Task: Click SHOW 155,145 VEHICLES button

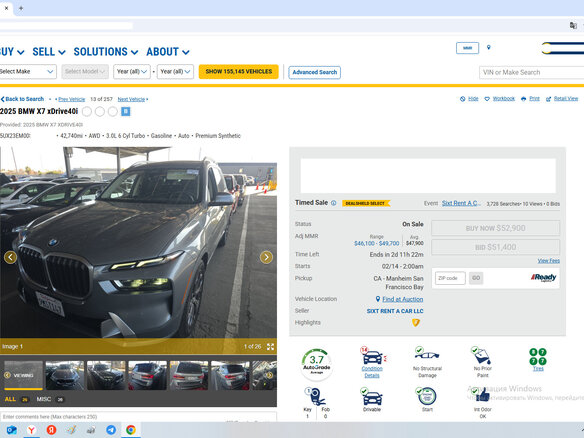Action: 238,72
